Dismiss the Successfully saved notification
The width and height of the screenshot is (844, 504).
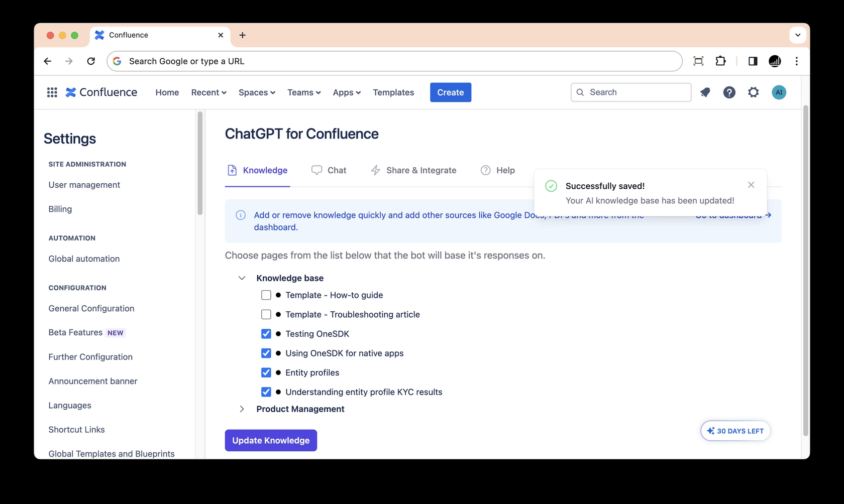751,185
